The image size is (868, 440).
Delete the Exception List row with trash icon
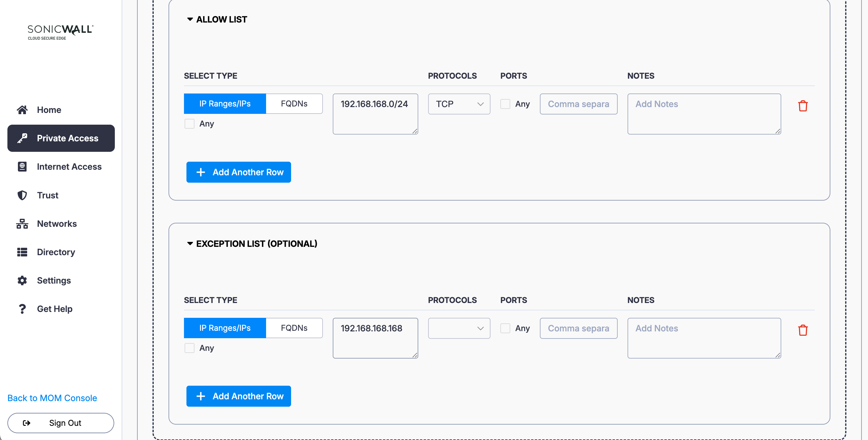pos(803,330)
